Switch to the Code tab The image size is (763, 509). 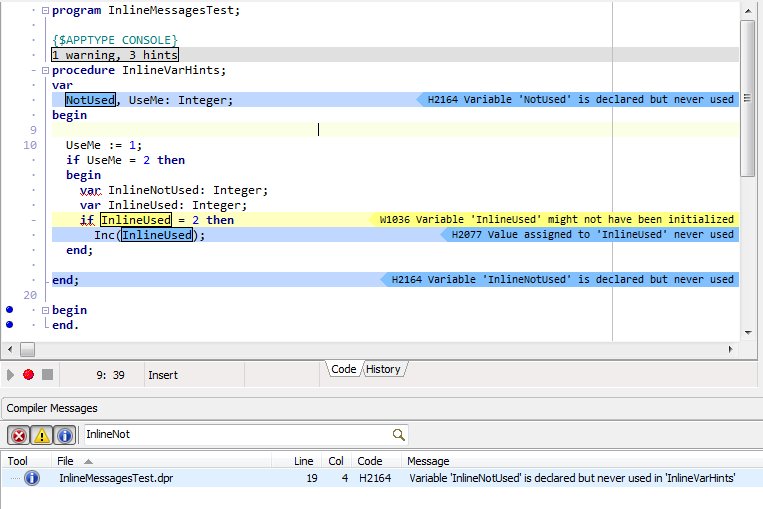343,369
